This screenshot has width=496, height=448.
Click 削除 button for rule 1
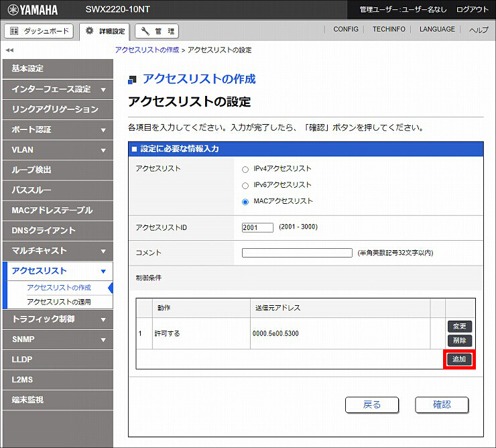[460, 340]
